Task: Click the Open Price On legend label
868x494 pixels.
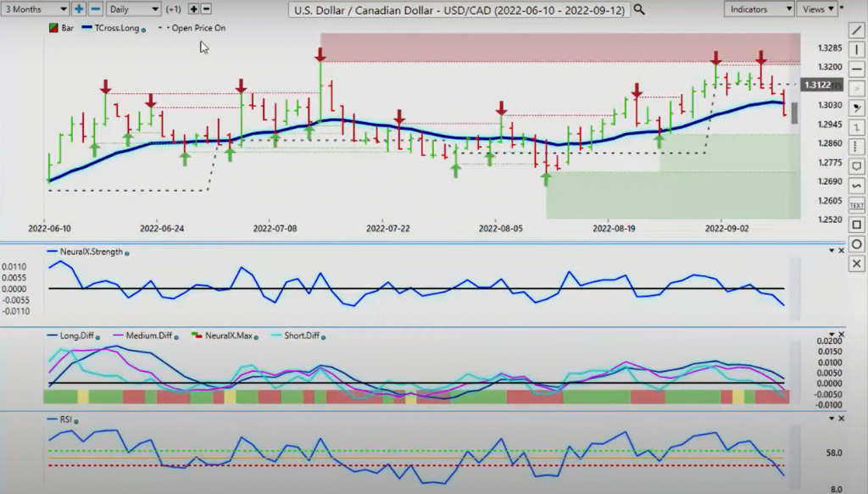Action: click(x=198, y=28)
